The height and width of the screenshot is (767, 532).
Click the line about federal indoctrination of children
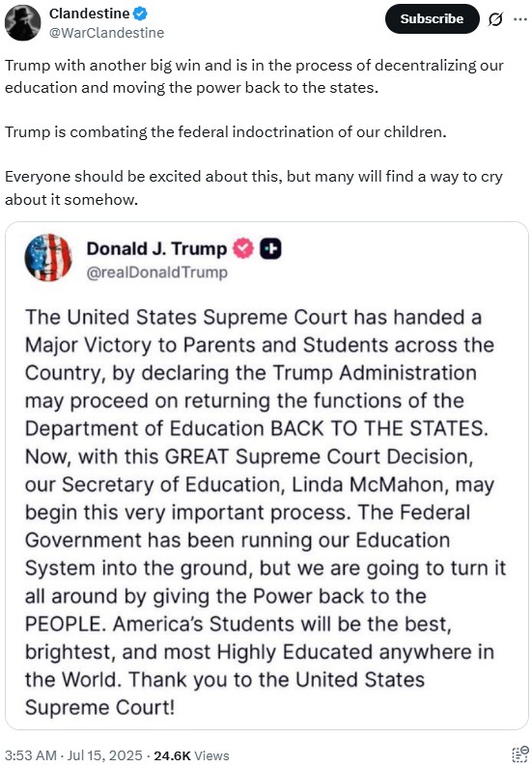click(x=225, y=132)
